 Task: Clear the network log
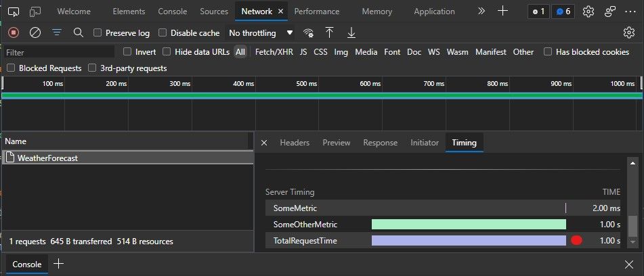[35, 32]
